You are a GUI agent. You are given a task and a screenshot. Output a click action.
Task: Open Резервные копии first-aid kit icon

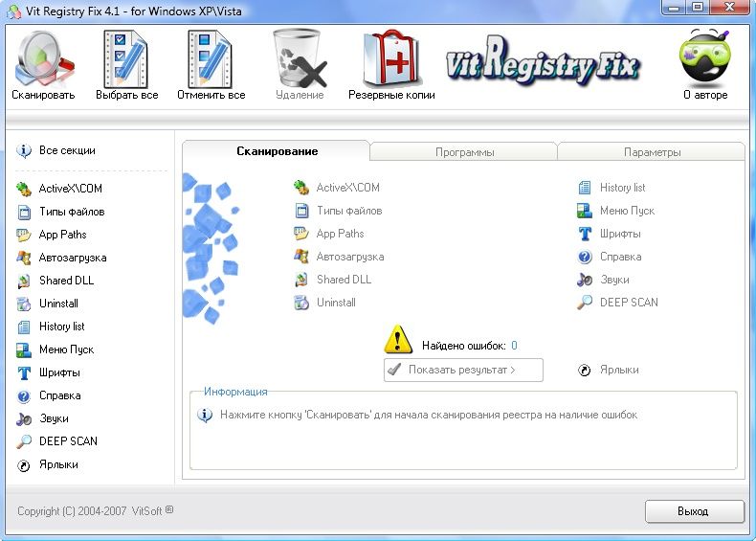pyautogui.click(x=392, y=58)
